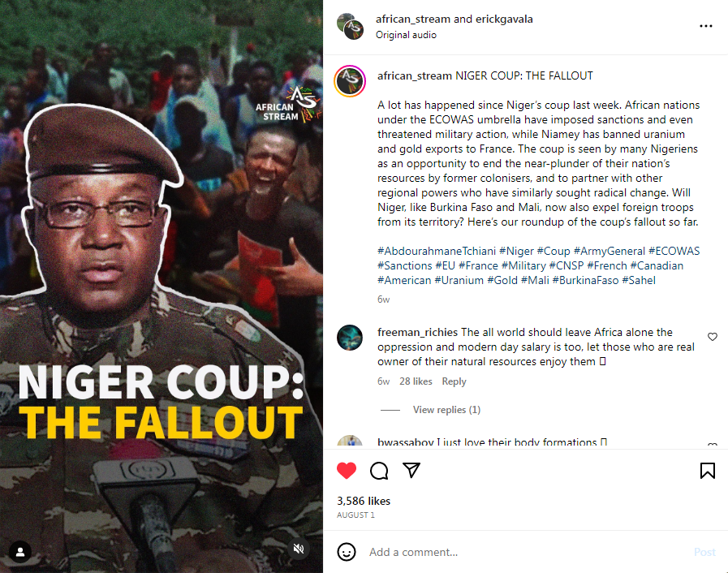Click the Post comment button
The image size is (728, 573).
tap(704, 552)
